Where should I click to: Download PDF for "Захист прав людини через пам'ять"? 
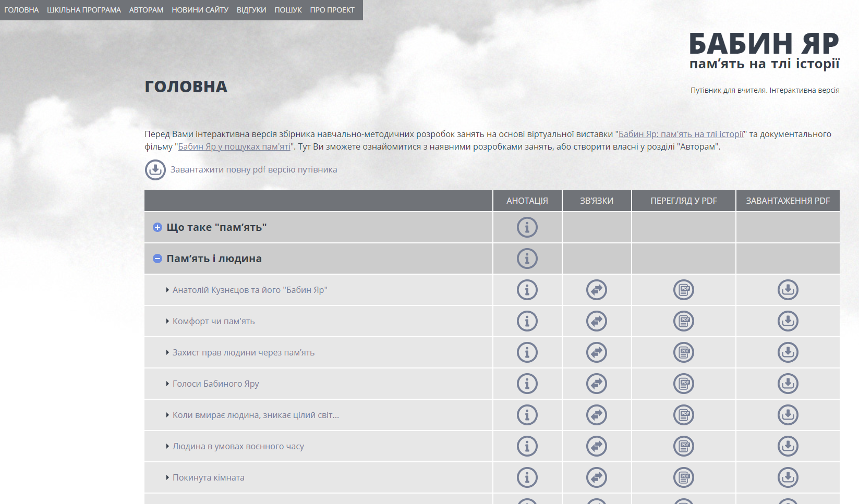[788, 352]
